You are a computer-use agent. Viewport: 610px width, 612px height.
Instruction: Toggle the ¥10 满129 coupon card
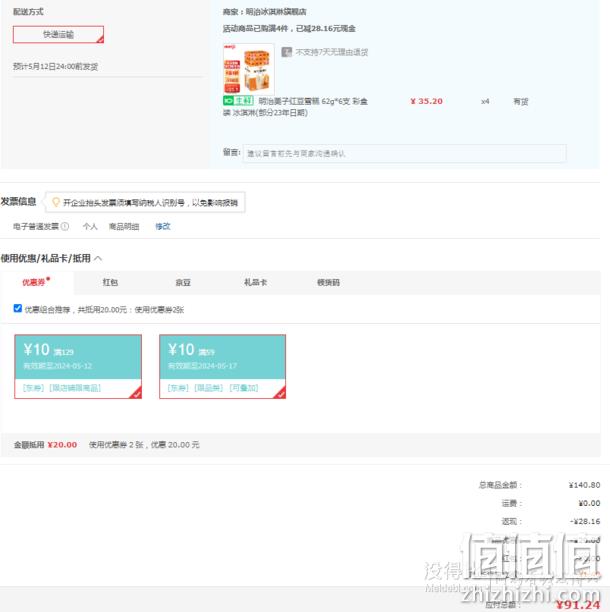[78, 366]
